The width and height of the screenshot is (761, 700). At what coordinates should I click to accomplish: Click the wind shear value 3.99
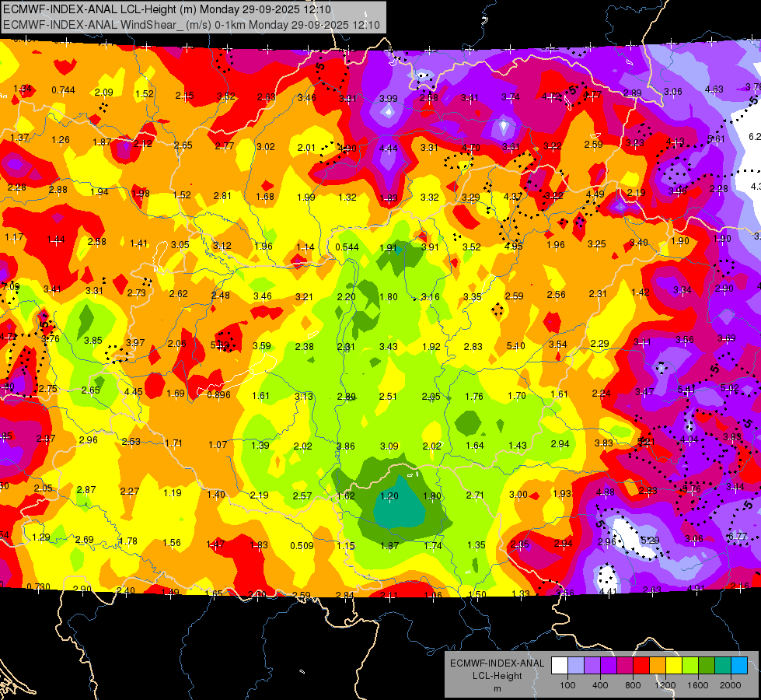click(388, 99)
